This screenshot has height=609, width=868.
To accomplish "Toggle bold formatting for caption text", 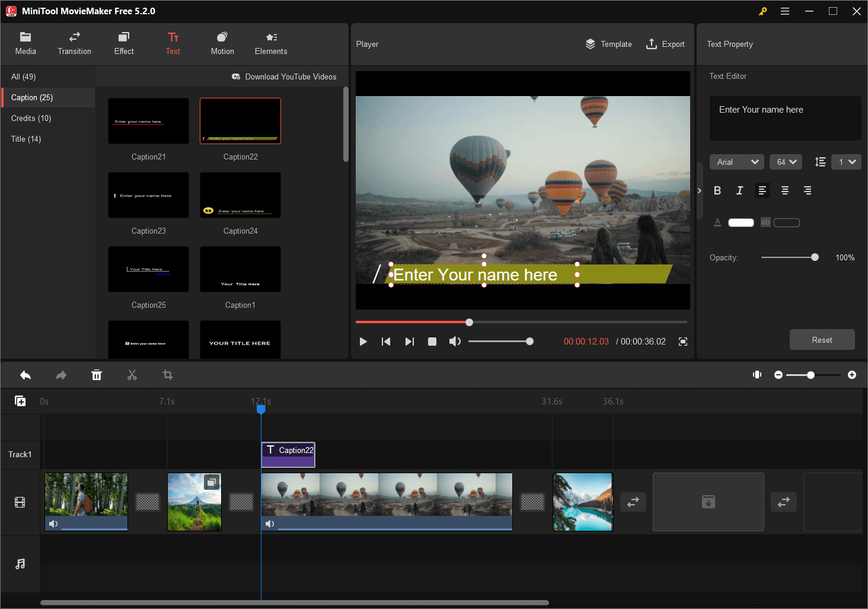I will [x=717, y=190].
